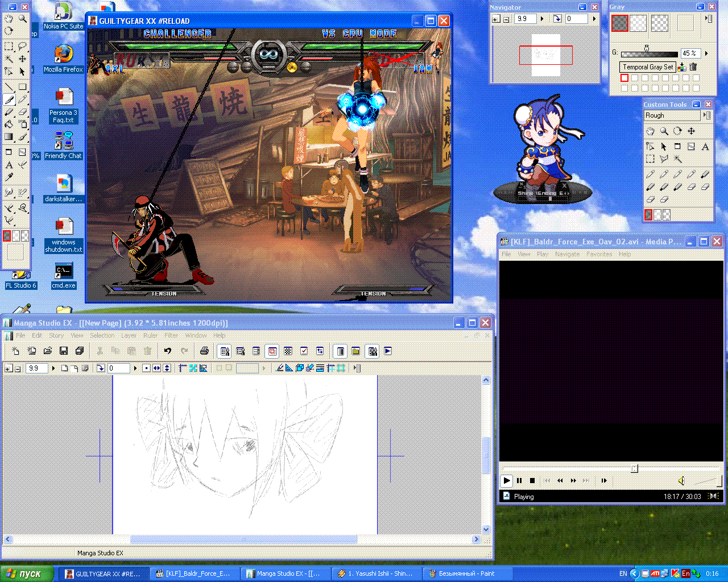Select the Eyedropper tool in left palette
728x582 pixels.
[x=9, y=177]
